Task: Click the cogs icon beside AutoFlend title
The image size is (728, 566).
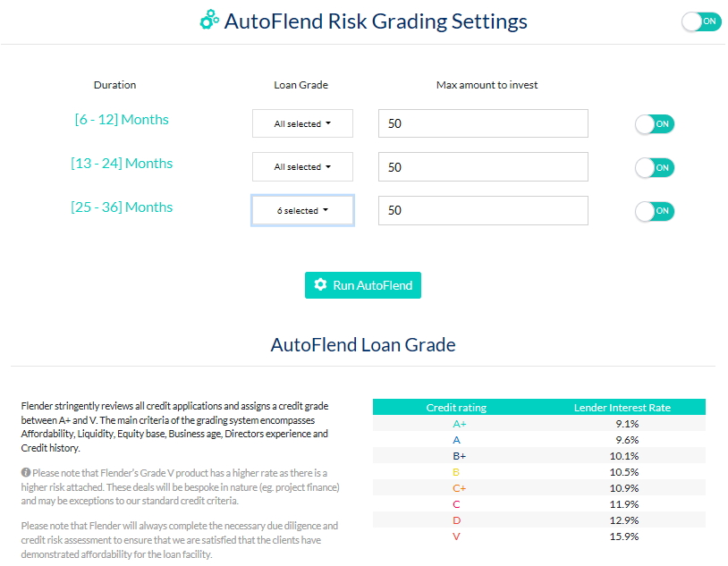Action: pos(209,21)
